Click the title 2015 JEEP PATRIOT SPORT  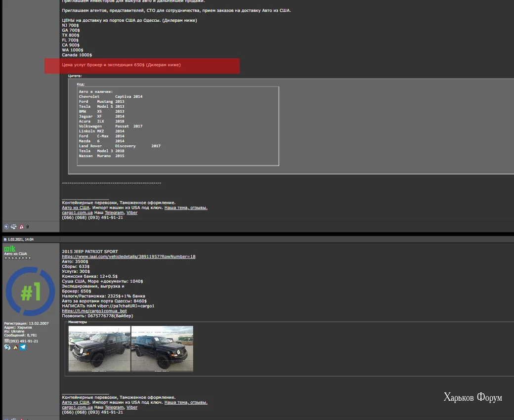(90, 252)
